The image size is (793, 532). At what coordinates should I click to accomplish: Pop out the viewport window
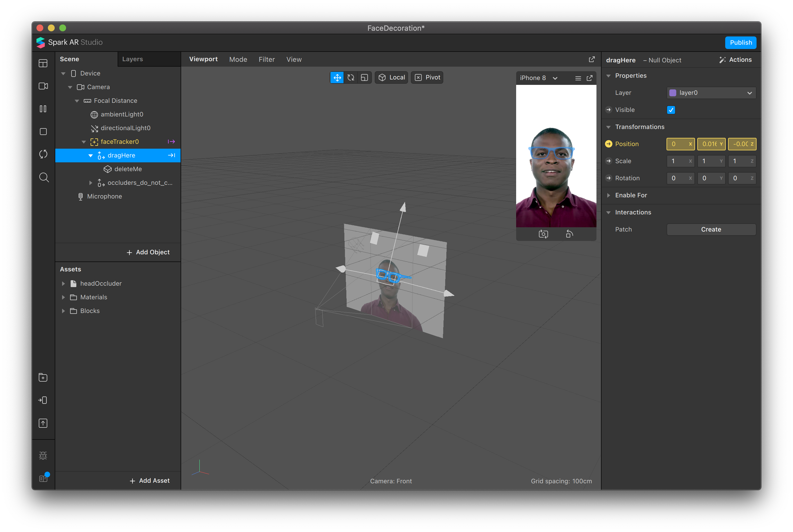591,59
